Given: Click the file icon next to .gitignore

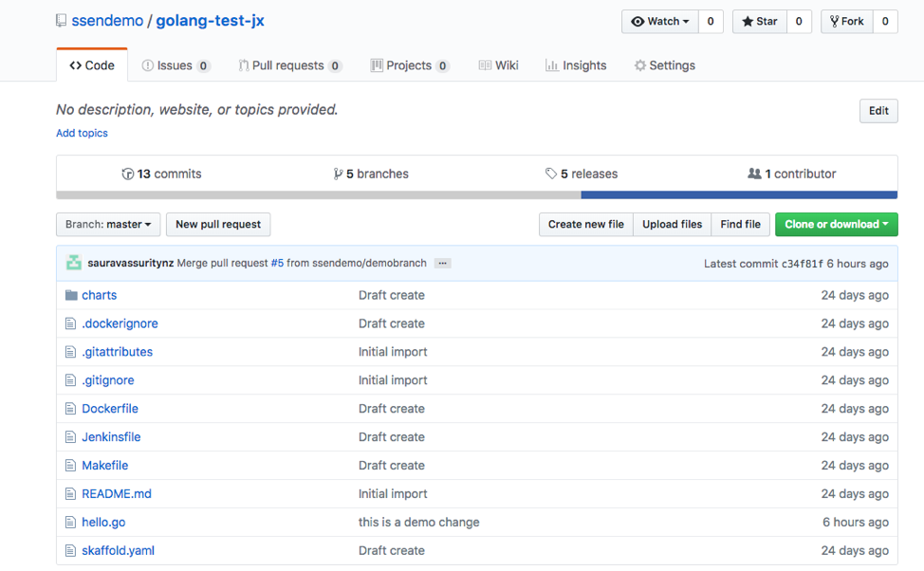Looking at the screenshot, I should 71,380.
